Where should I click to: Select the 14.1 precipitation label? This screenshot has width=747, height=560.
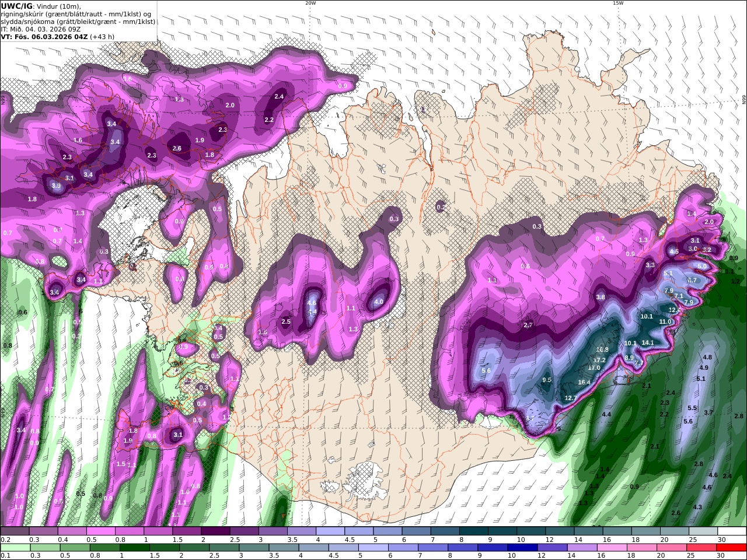coord(648,342)
